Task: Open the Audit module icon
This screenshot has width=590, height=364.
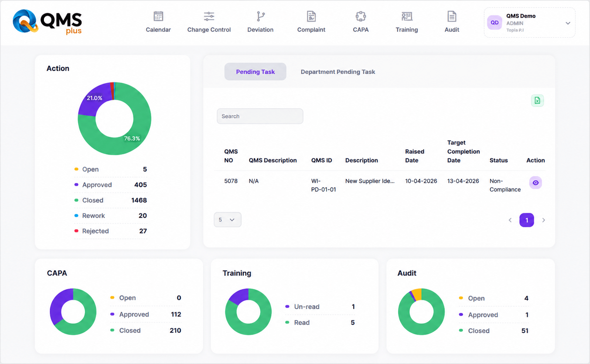Action: point(451,16)
